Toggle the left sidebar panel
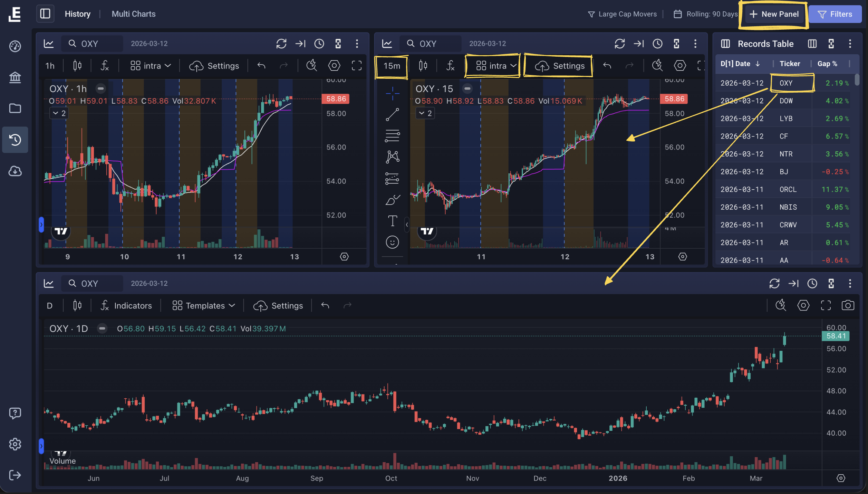The image size is (868, 494). 45,14
